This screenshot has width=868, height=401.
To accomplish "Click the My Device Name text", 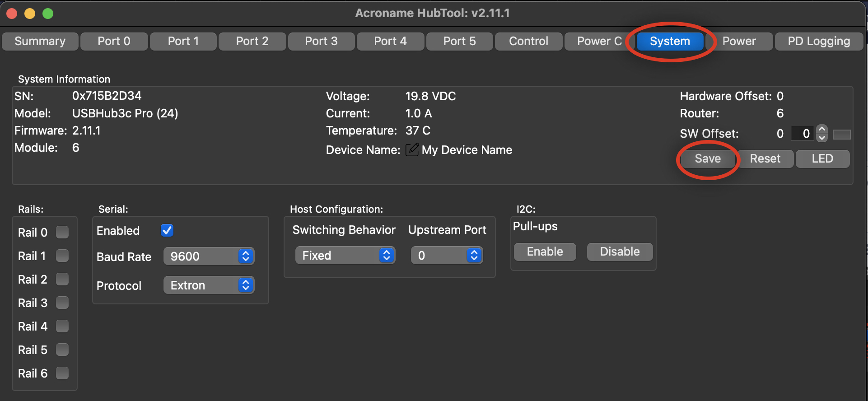I will pos(467,150).
